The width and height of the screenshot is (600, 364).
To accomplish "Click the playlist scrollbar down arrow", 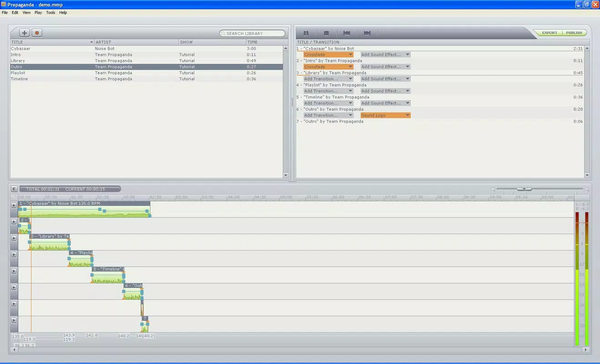I will (x=587, y=175).
